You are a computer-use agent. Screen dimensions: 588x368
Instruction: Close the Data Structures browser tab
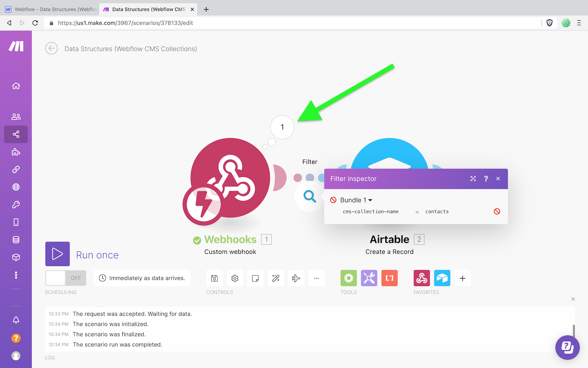192,9
